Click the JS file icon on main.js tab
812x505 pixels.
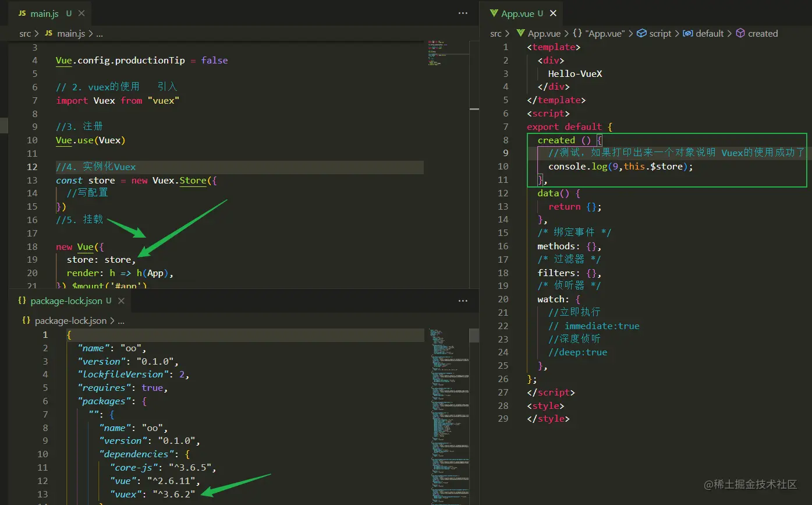point(22,13)
